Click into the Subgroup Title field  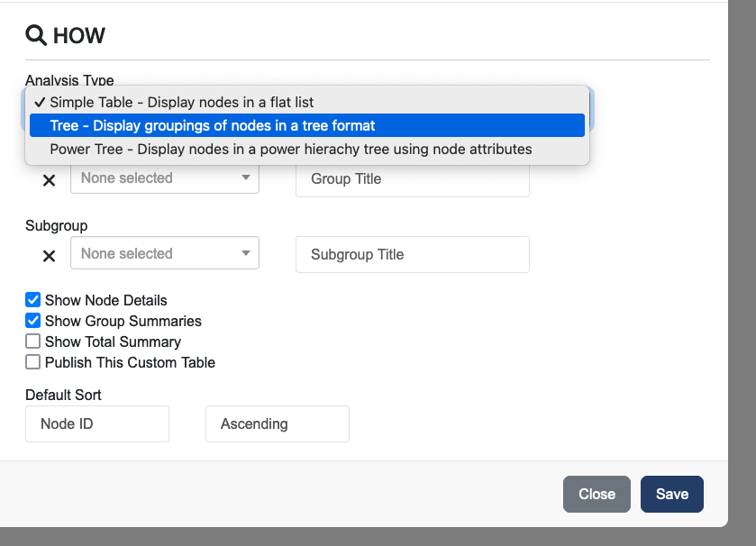click(x=412, y=255)
